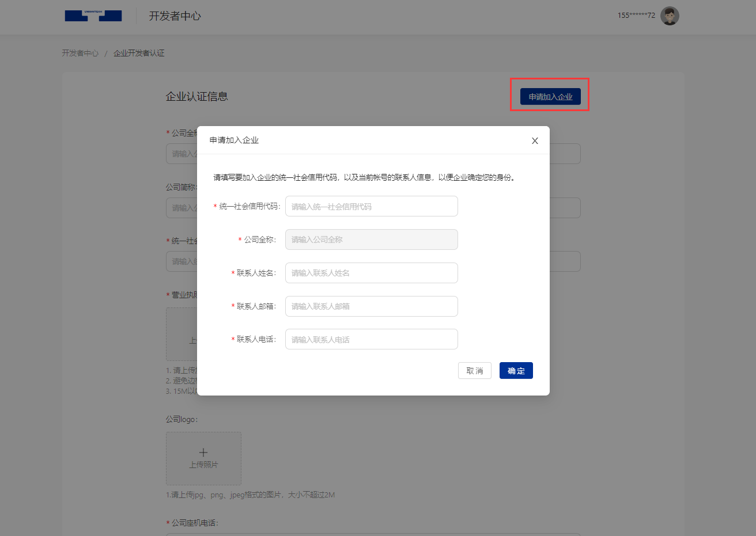Select the 联系人电话 input field
Viewport: 756px width, 536px height.
coord(371,339)
